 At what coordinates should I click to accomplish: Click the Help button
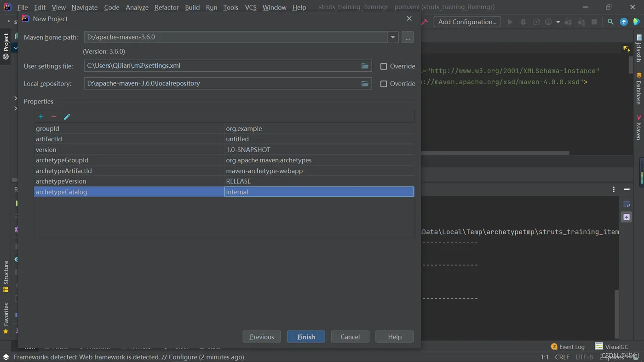(x=395, y=337)
